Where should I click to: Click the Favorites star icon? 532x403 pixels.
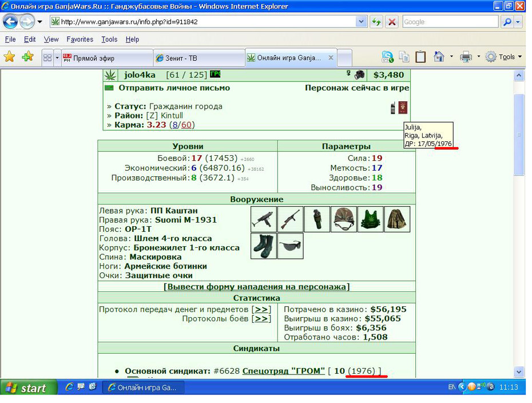9,57
